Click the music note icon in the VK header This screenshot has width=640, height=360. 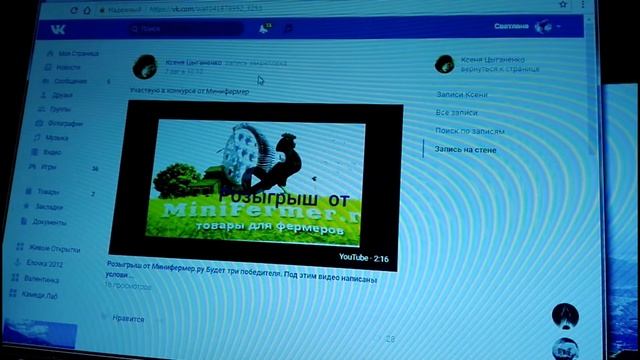pyautogui.click(x=288, y=29)
